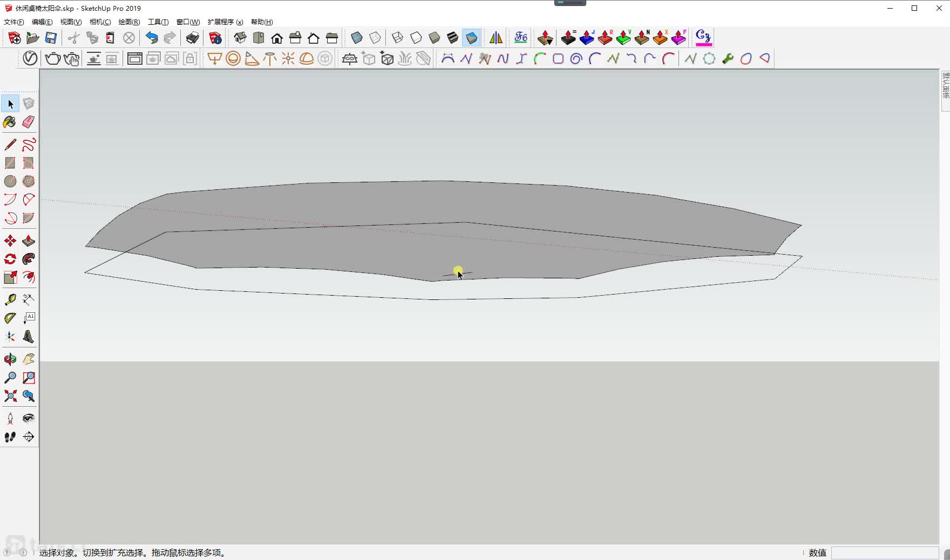Viewport: 950px width, 560px height.
Task: Pick the Scale tool
Action: pyautogui.click(x=10, y=277)
